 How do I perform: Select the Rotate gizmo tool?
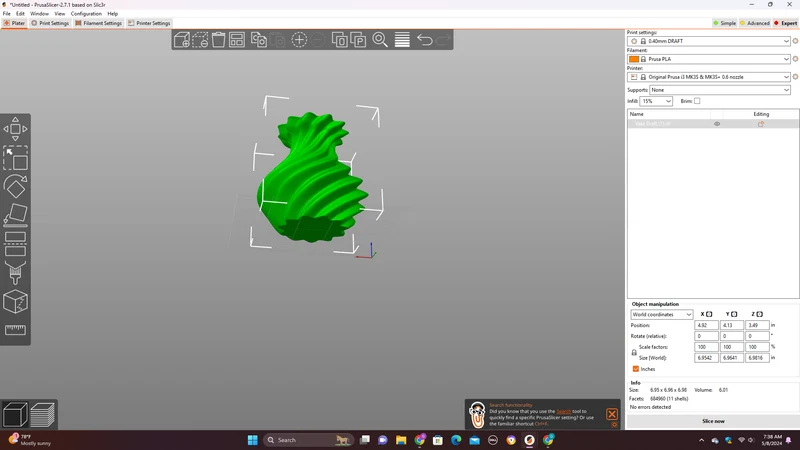click(15, 187)
